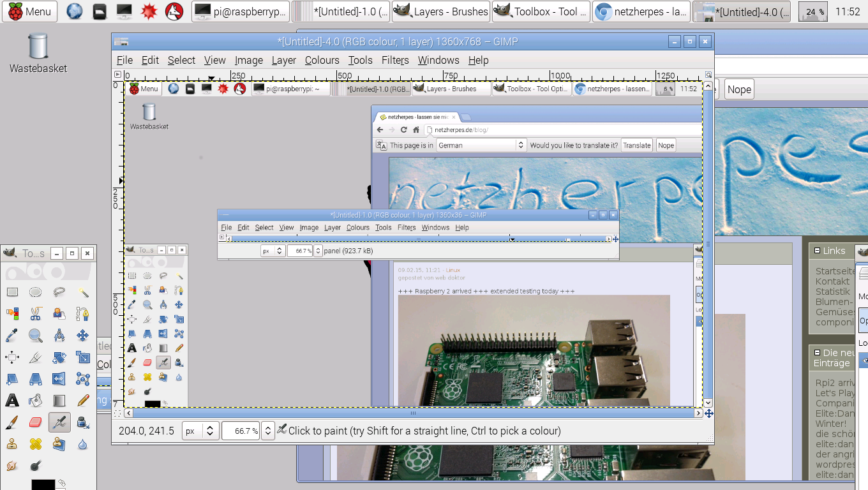
Task: Open the image menu triangle at ruler corner
Action: pos(117,75)
